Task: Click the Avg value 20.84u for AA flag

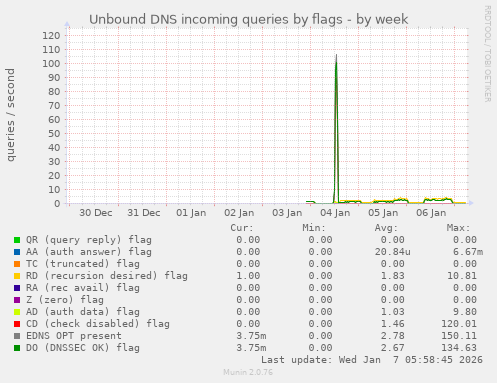Action: tap(393, 252)
